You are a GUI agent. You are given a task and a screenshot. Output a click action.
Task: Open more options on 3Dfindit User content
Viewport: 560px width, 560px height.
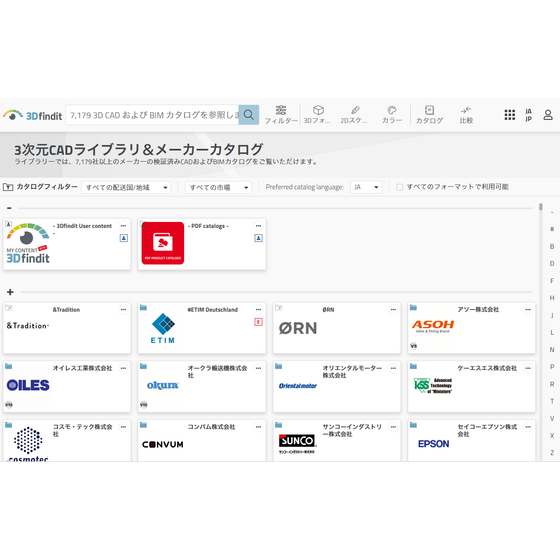pyautogui.click(x=123, y=226)
